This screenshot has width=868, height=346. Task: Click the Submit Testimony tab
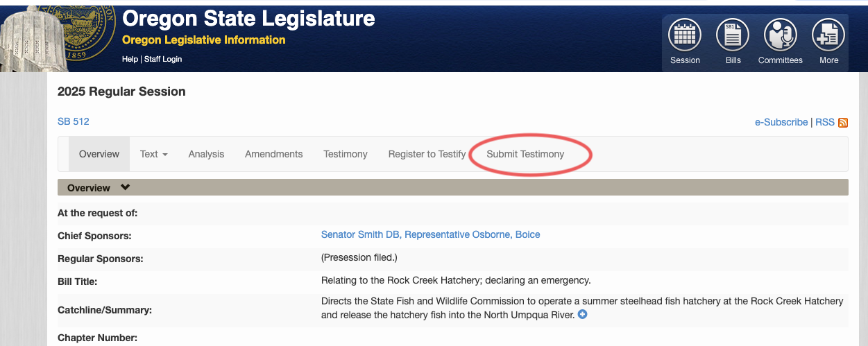click(x=525, y=154)
